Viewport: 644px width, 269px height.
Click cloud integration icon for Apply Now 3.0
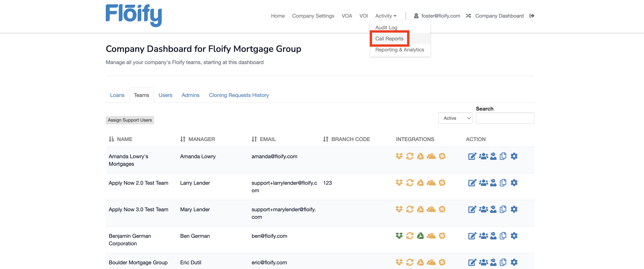click(x=431, y=209)
